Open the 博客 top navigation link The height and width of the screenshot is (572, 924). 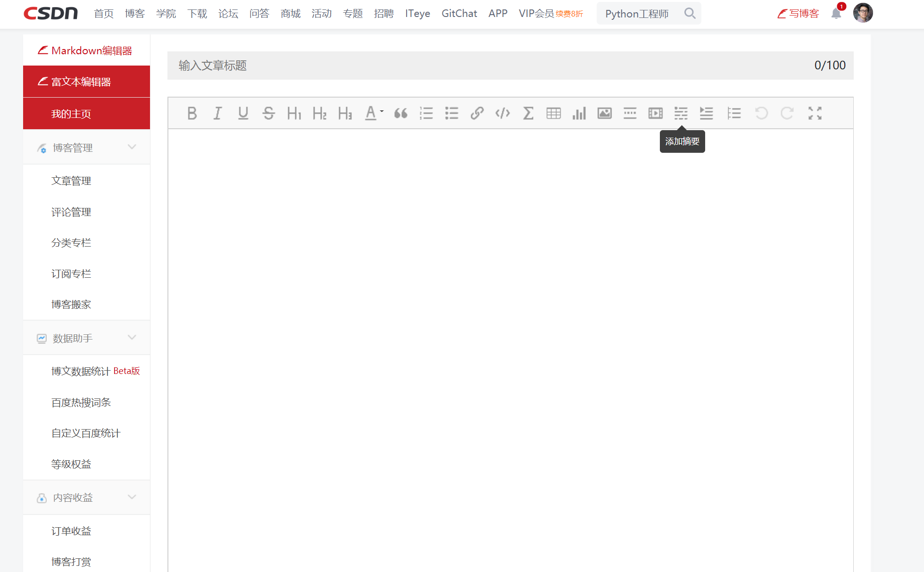coord(134,14)
